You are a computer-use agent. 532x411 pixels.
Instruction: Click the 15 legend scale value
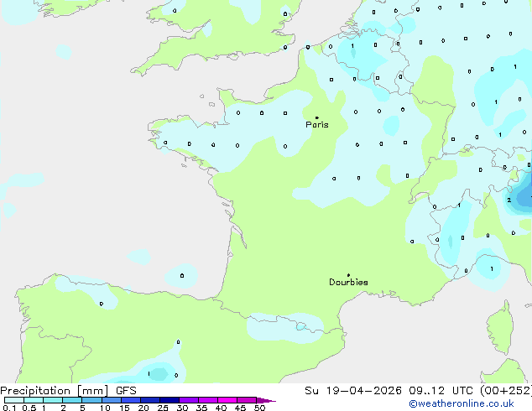[124, 408]
